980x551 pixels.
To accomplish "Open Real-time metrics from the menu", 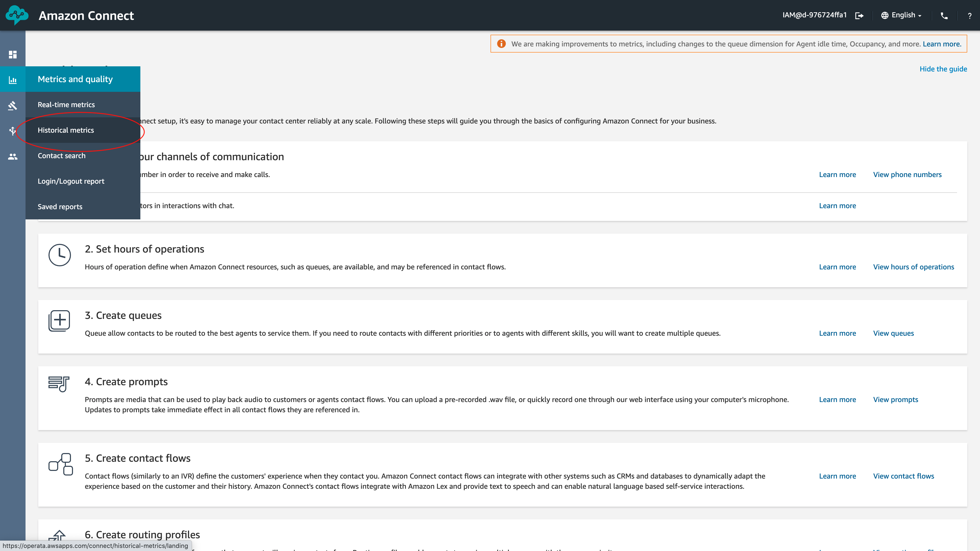I will [83, 105].
